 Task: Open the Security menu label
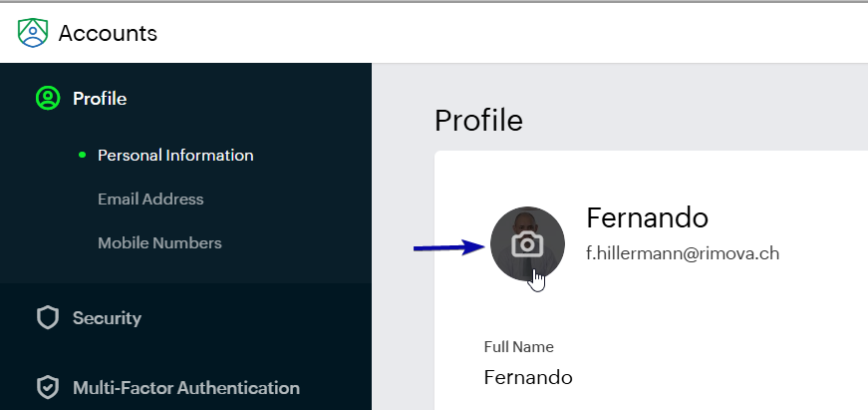click(x=107, y=318)
